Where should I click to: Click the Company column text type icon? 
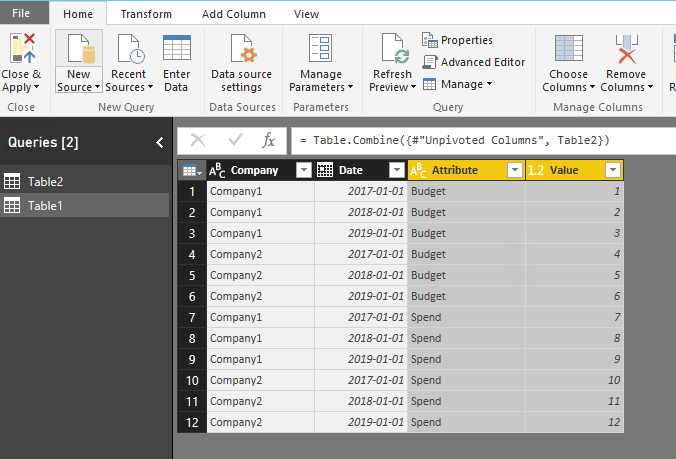217,170
